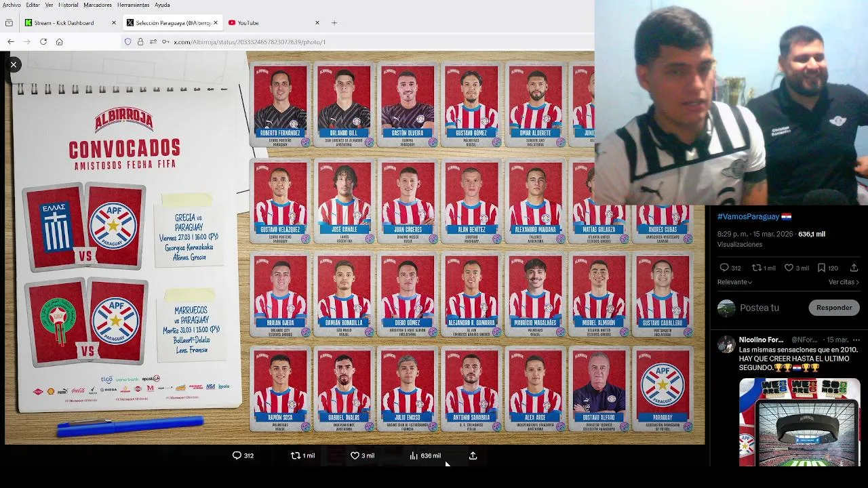
Task: Open the tracking protection shield icon
Action: 127,41
